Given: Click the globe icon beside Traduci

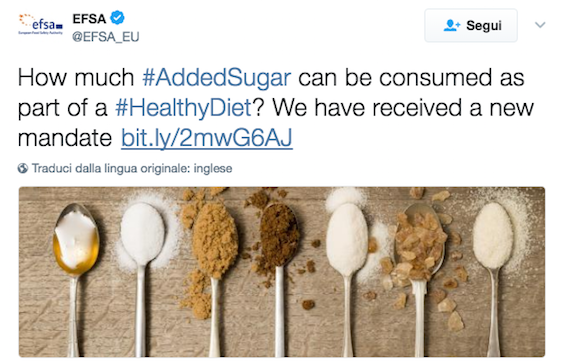Looking at the screenshot, I should click(x=23, y=168).
